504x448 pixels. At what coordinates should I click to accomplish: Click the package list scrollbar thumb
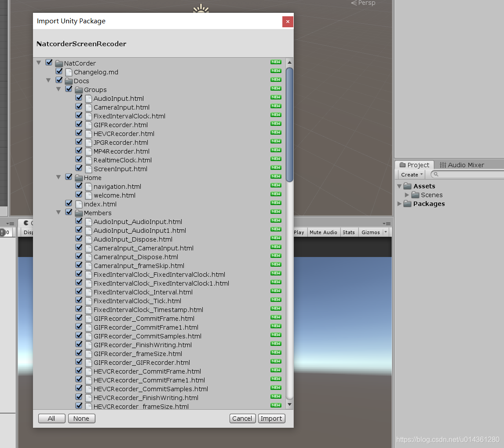289,125
